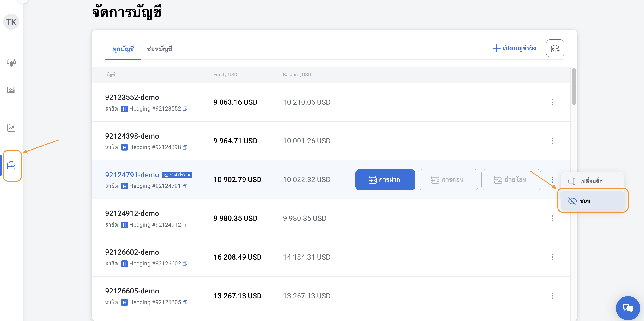
Task: Click the กำลังใช้งาน active account badge
Action: (x=177, y=175)
